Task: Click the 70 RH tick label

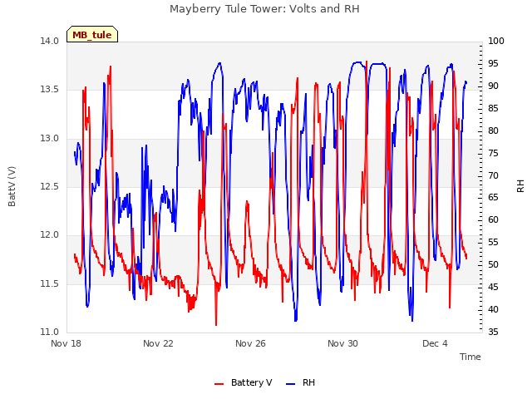Action: [x=493, y=175]
